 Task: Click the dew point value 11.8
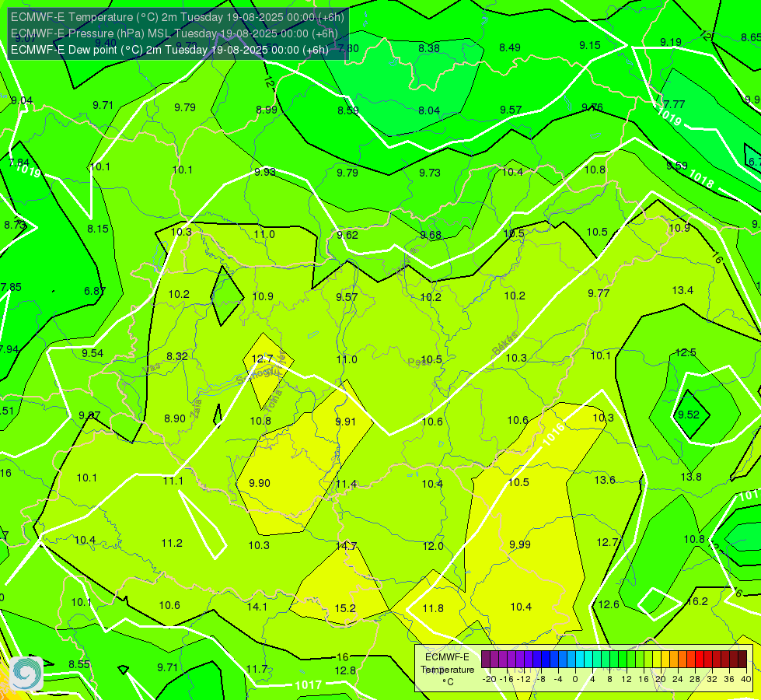(433, 608)
